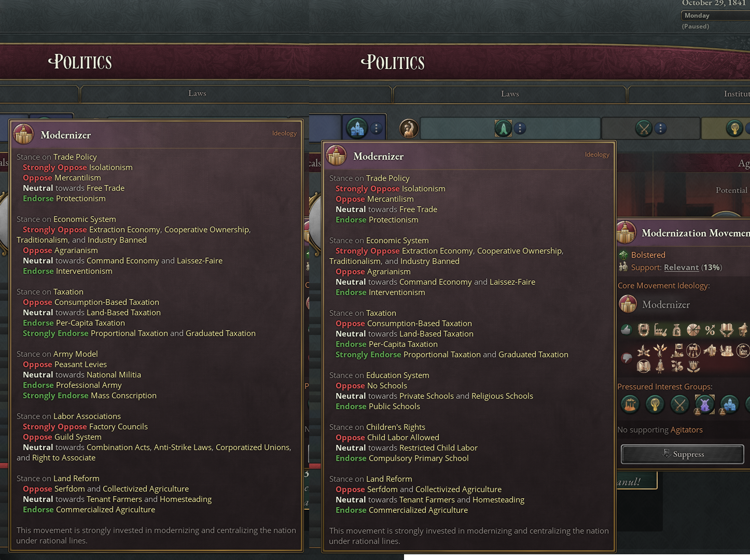Click the blue Petite Bourgeoisie icon in the top bar

357,128
